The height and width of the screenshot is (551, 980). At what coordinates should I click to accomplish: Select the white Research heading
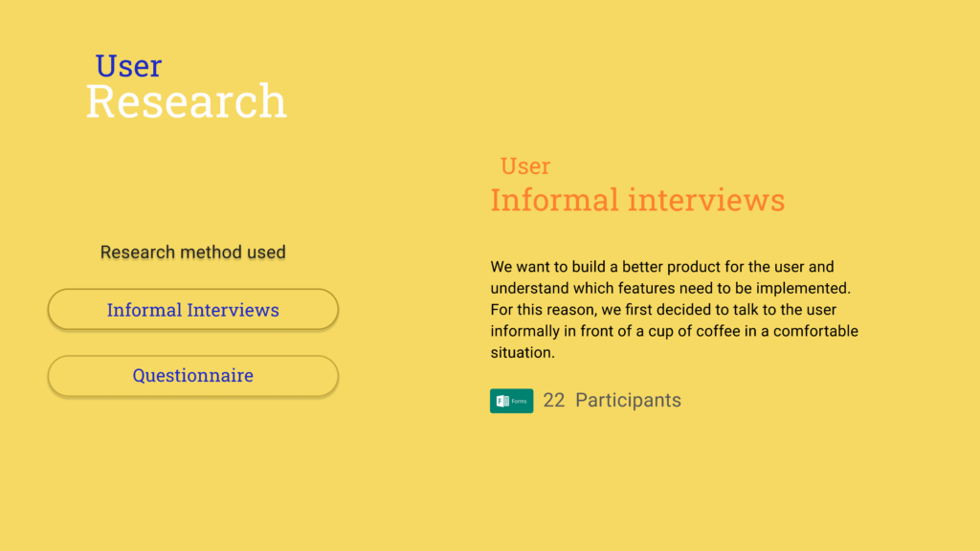point(187,100)
